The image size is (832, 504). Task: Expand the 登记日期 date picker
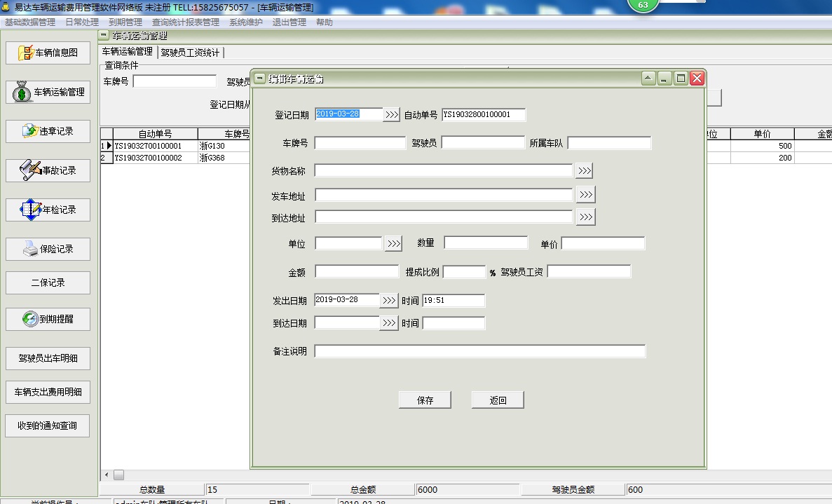391,114
